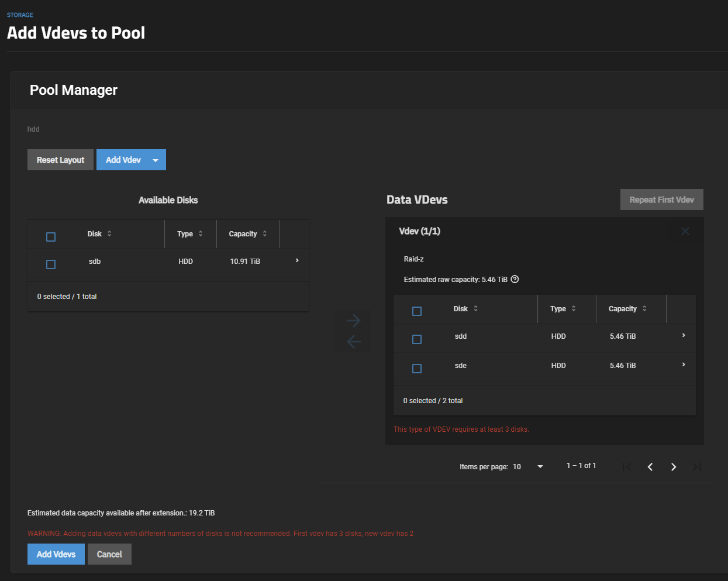Click the sdd disk name
Viewport: 728px width, 581px height.
[x=461, y=336]
